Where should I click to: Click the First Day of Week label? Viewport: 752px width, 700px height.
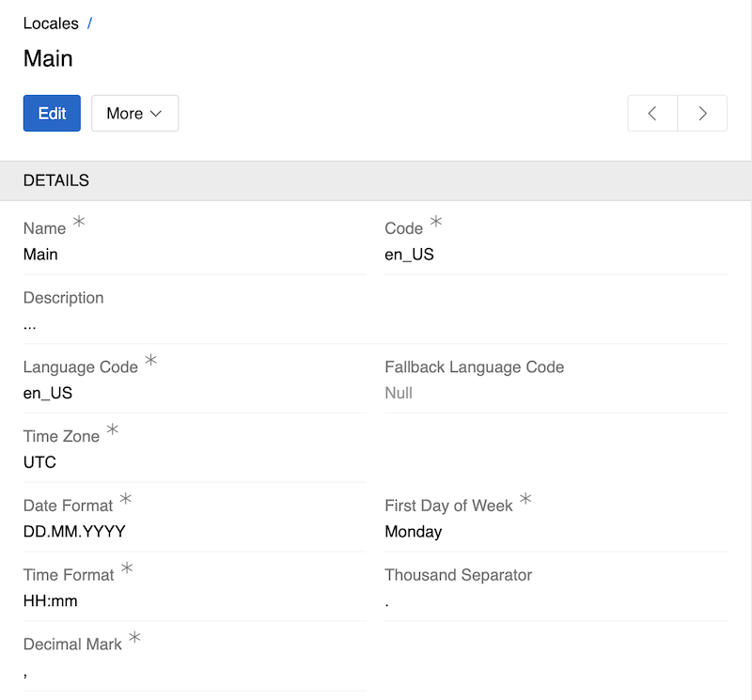click(x=448, y=506)
